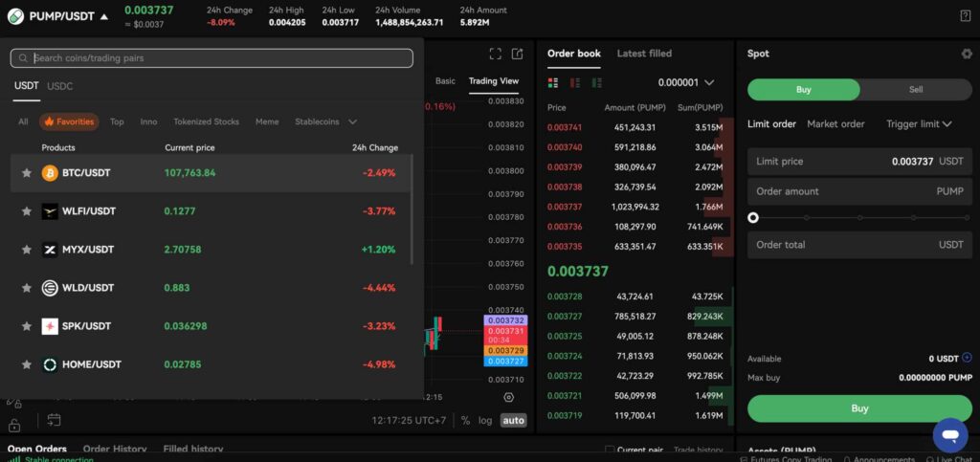Expand more market category filters
This screenshot has width=980, height=462.
coord(352,121)
